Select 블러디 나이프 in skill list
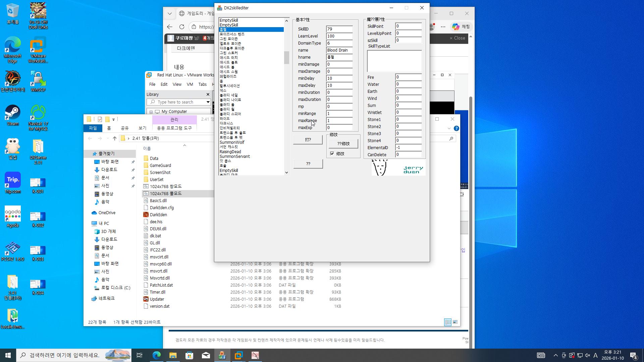The image size is (644, 362). tap(230, 100)
